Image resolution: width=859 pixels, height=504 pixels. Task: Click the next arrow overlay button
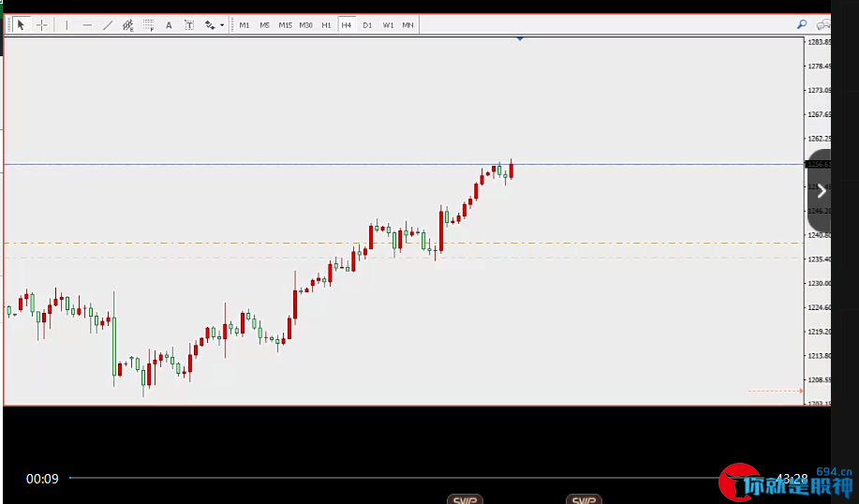(820, 191)
